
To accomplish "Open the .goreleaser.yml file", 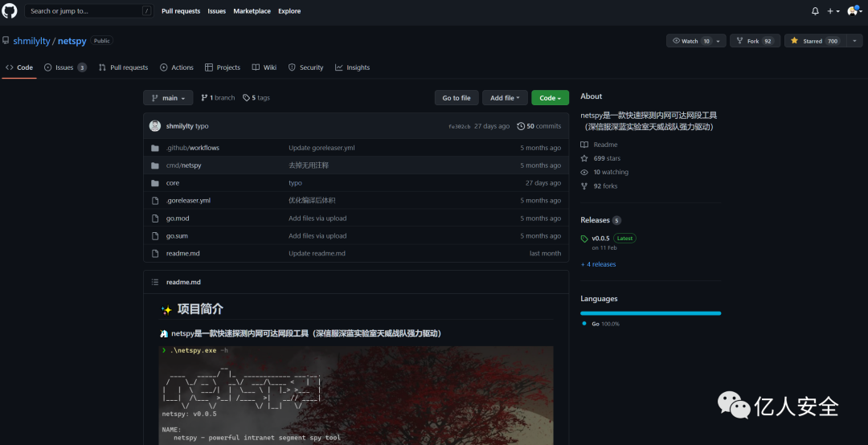I will [188, 200].
